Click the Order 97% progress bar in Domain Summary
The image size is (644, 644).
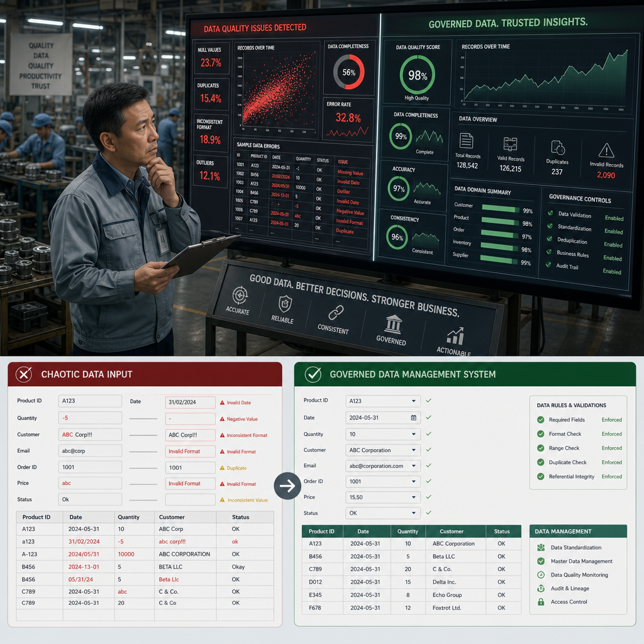(499, 234)
